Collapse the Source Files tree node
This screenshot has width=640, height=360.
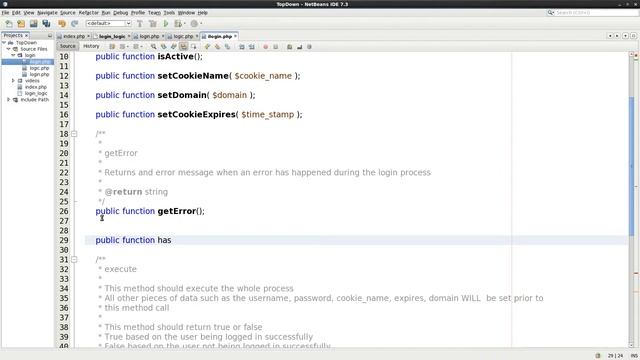8,49
